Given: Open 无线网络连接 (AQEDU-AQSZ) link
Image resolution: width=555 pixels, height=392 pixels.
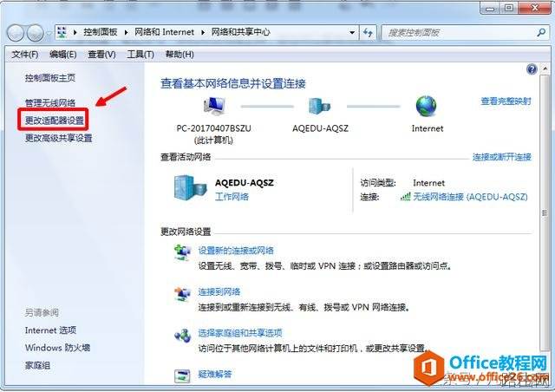Looking at the screenshot, I should coord(470,197).
